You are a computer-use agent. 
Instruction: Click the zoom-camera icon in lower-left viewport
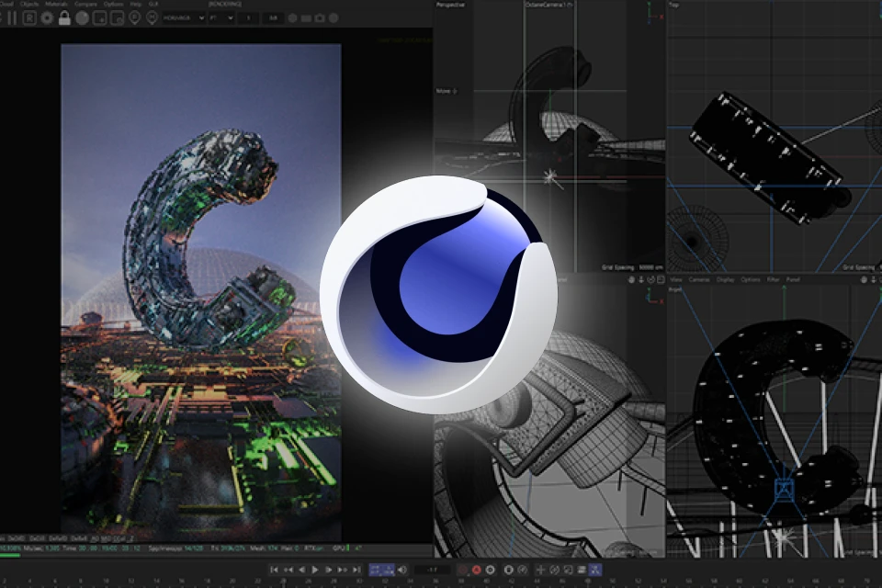coord(641,279)
